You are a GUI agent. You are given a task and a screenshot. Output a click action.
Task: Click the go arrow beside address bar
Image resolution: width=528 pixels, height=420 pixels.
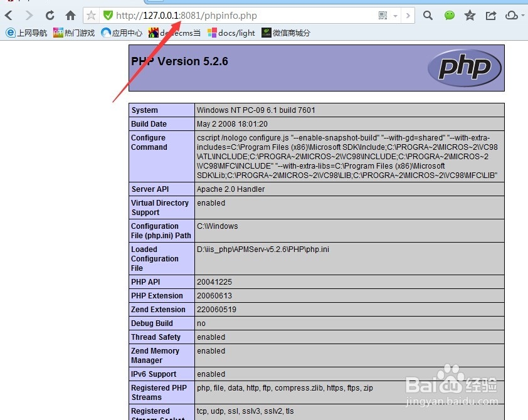(x=408, y=16)
